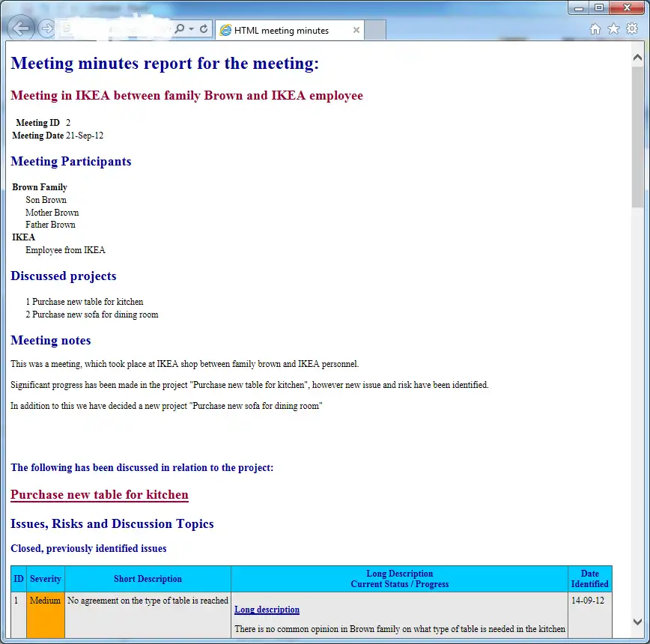The width and height of the screenshot is (650, 644).
Task: Click the Meeting notes heading
Action: [x=51, y=340]
